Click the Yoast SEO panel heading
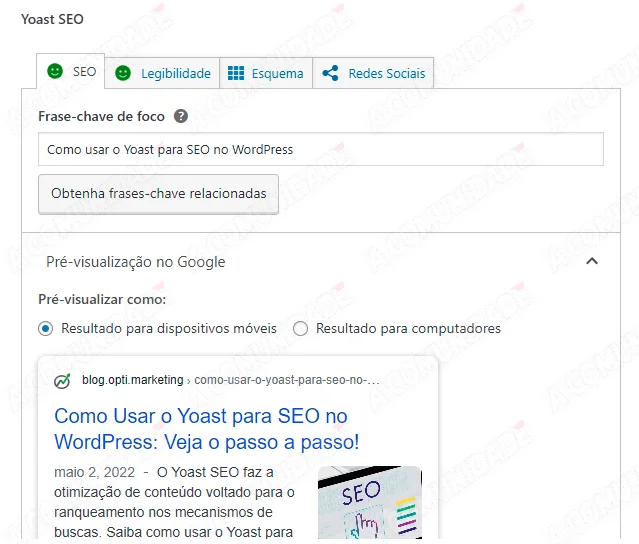Screen dimensions: 639x544 click(x=52, y=19)
